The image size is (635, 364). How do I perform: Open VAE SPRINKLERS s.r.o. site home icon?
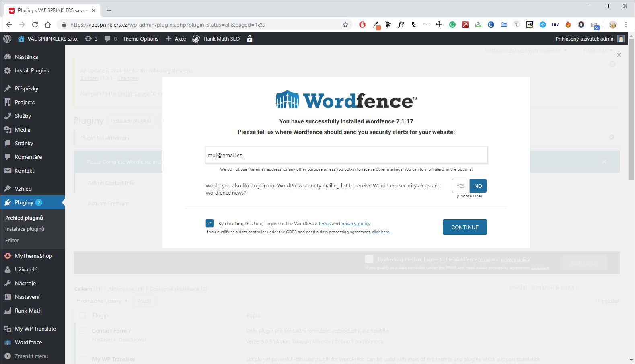click(21, 39)
